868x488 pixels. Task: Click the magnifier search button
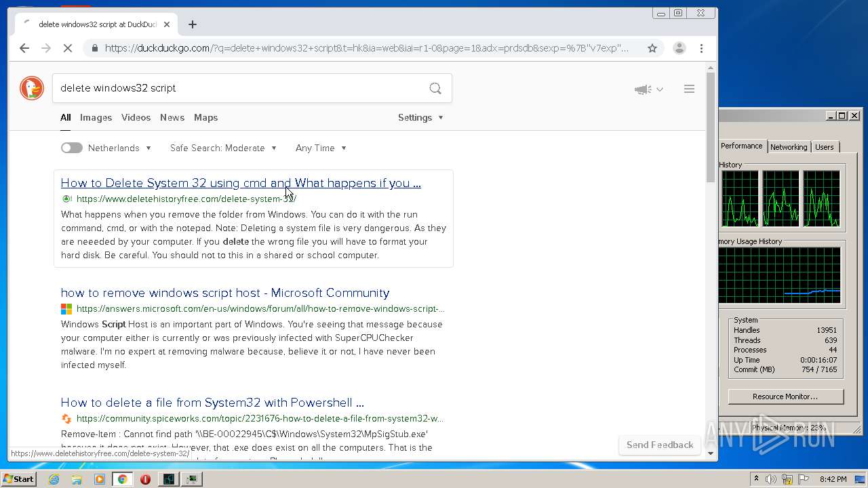(435, 88)
